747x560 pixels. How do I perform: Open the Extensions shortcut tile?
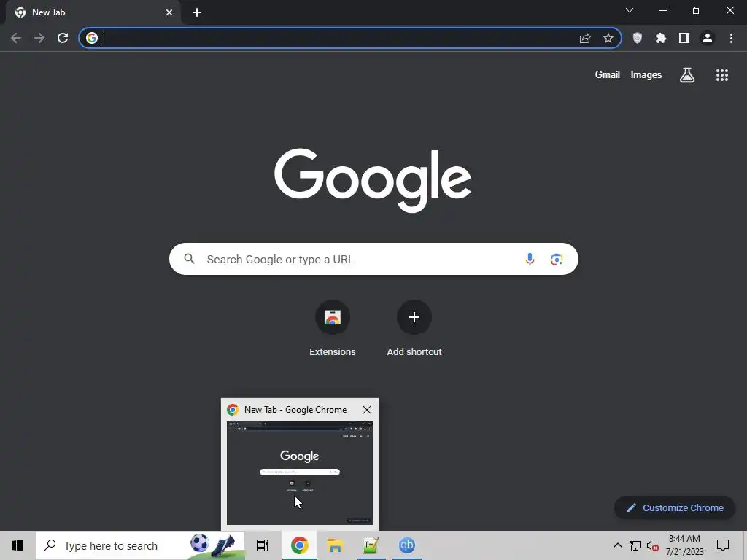pos(333,329)
